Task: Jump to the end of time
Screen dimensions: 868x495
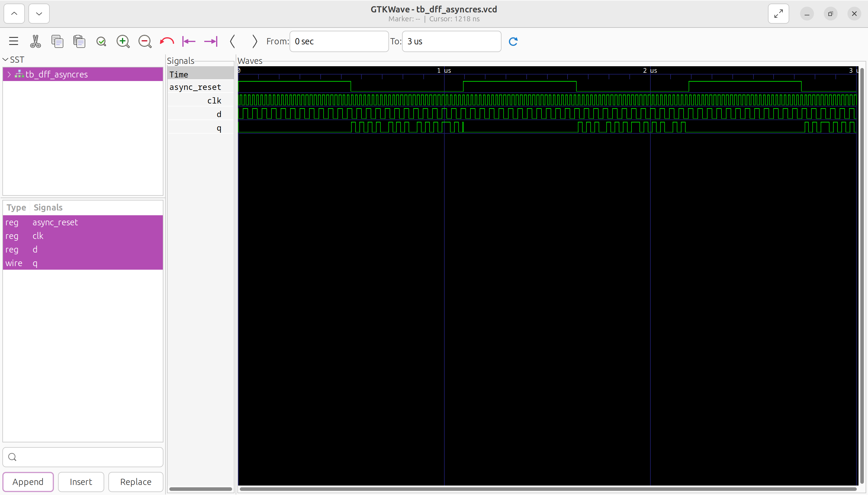Action: coord(210,41)
